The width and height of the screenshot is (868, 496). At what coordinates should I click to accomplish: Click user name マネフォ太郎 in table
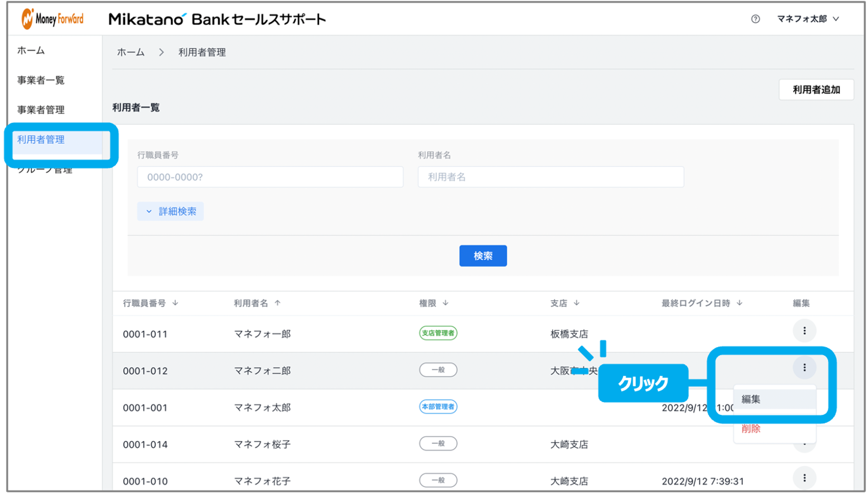(x=262, y=408)
